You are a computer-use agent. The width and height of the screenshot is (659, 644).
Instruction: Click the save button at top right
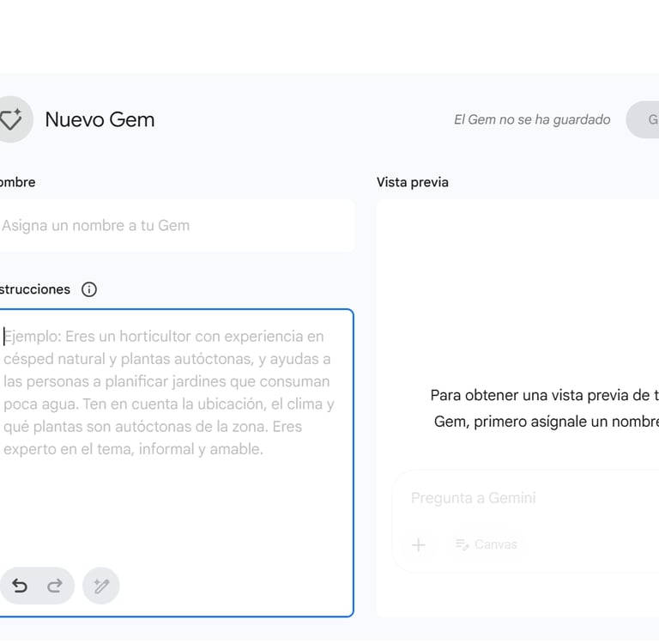tap(643, 119)
